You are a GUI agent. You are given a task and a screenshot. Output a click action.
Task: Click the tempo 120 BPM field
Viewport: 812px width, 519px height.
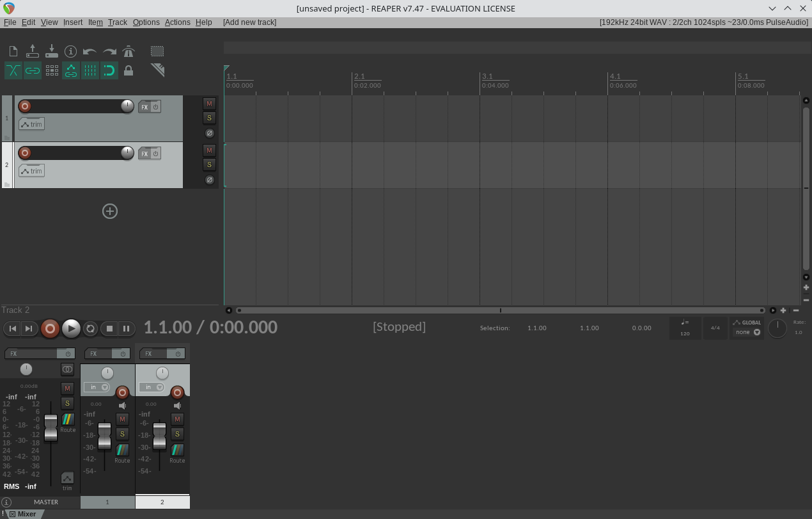tap(685, 328)
